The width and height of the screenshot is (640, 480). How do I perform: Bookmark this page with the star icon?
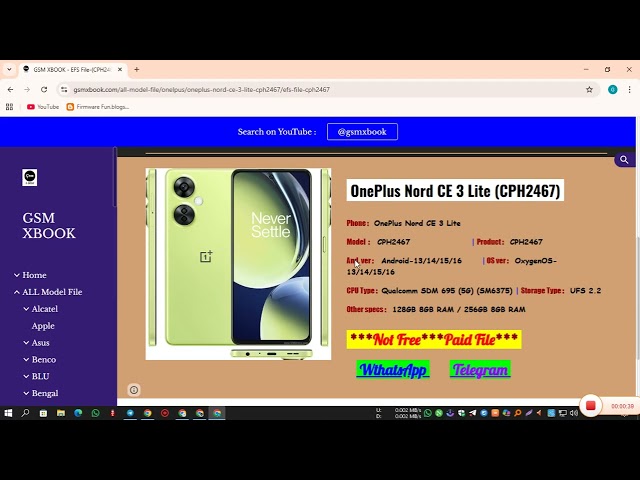point(589,89)
